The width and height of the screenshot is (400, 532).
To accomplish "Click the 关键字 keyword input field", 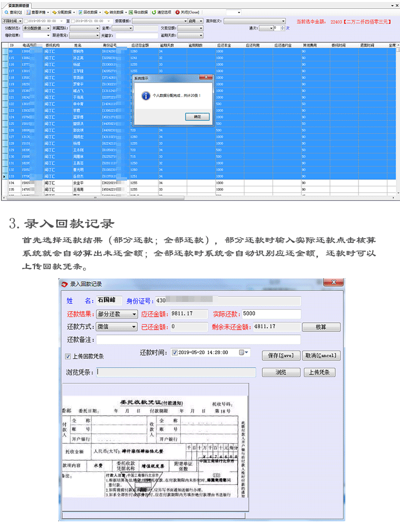I will [x=137, y=35].
